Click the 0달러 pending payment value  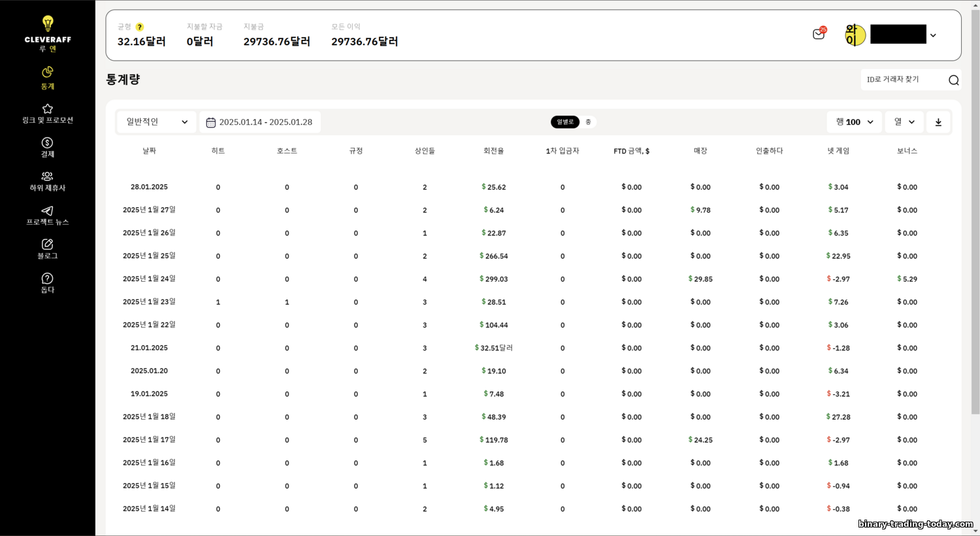coord(200,41)
